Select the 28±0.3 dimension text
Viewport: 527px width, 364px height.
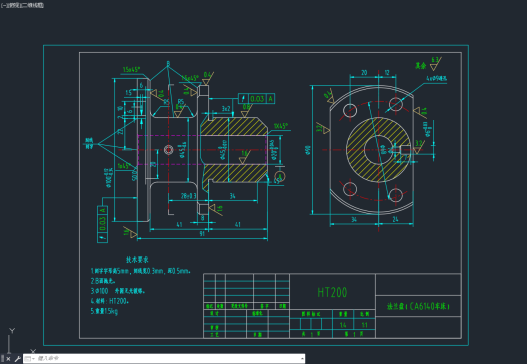coord(188,196)
